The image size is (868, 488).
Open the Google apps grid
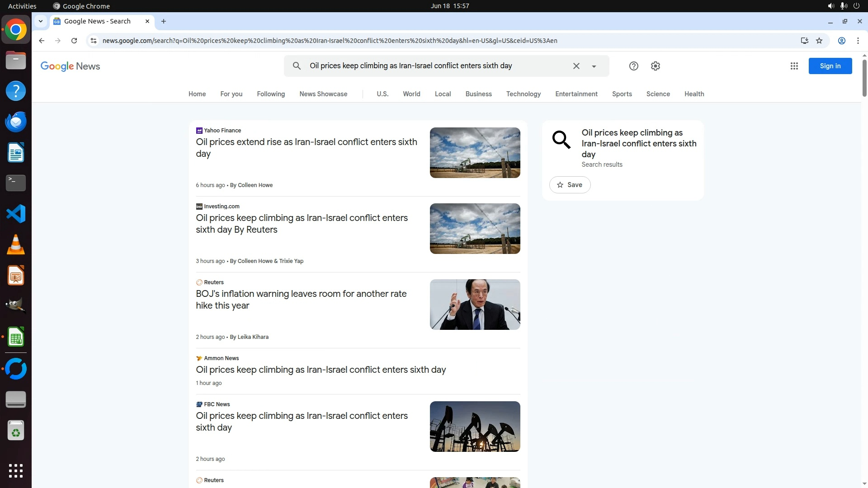(794, 66)
